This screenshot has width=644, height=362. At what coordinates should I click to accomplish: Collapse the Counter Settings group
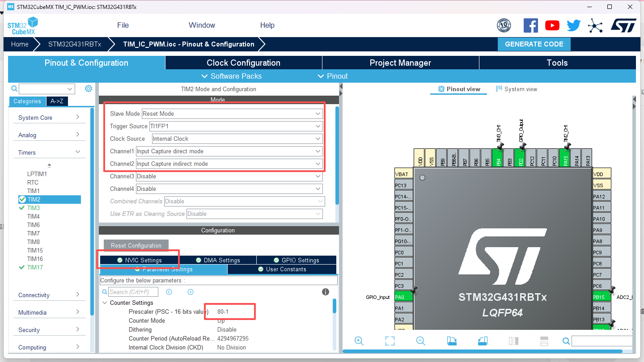(106, 303)
